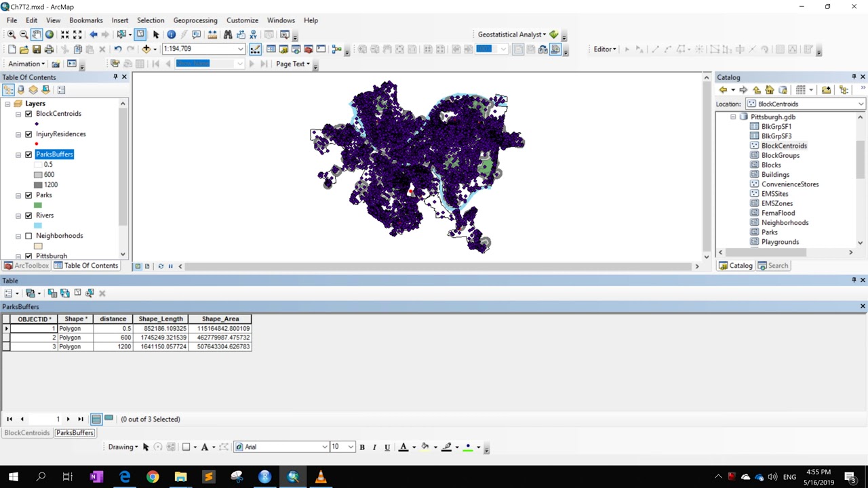Click the Add Data button

pos(146,49)
